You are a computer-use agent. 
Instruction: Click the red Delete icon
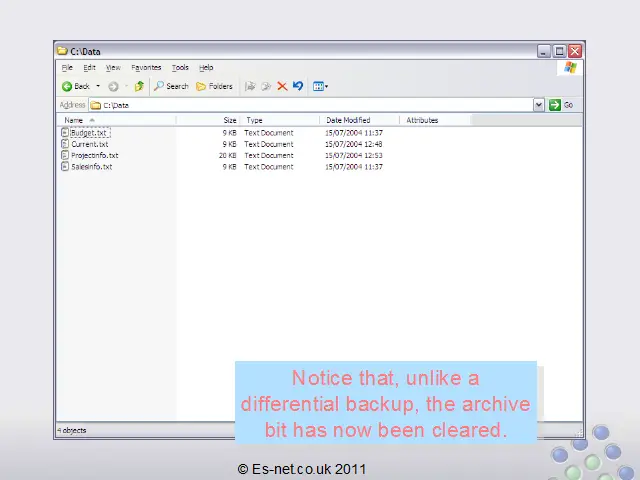(x=282, y=87)
